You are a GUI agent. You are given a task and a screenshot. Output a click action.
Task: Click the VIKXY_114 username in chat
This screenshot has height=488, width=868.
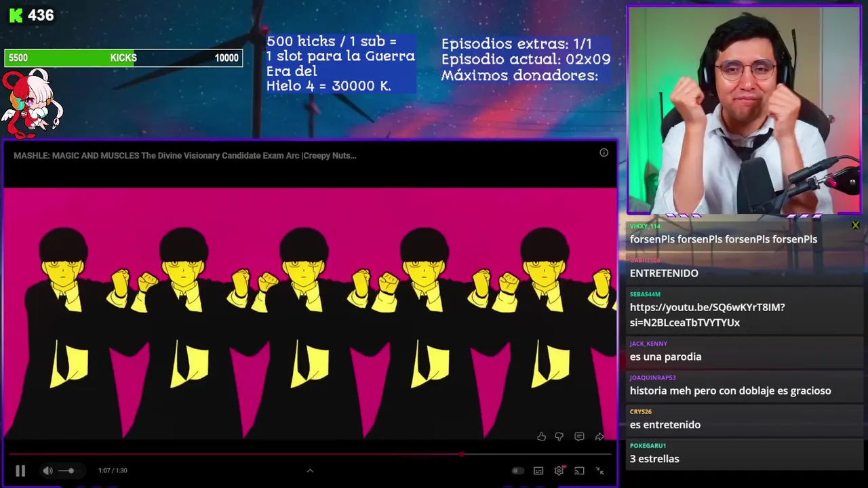point(645,226)
